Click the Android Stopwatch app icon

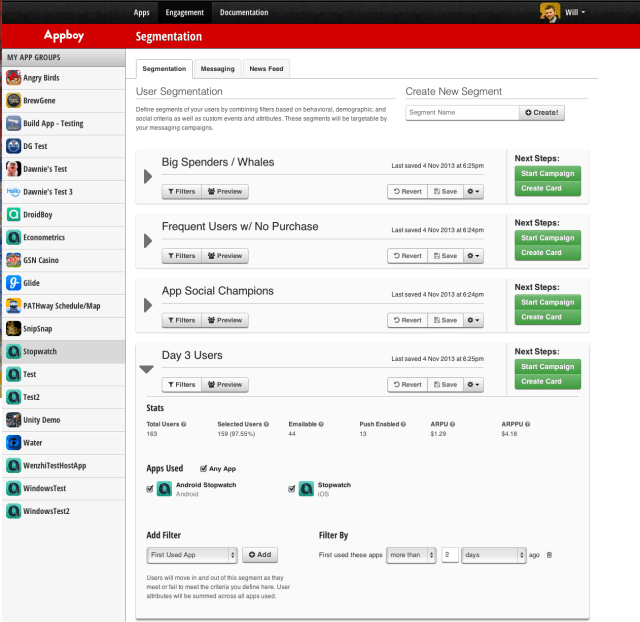coord(164,489)
